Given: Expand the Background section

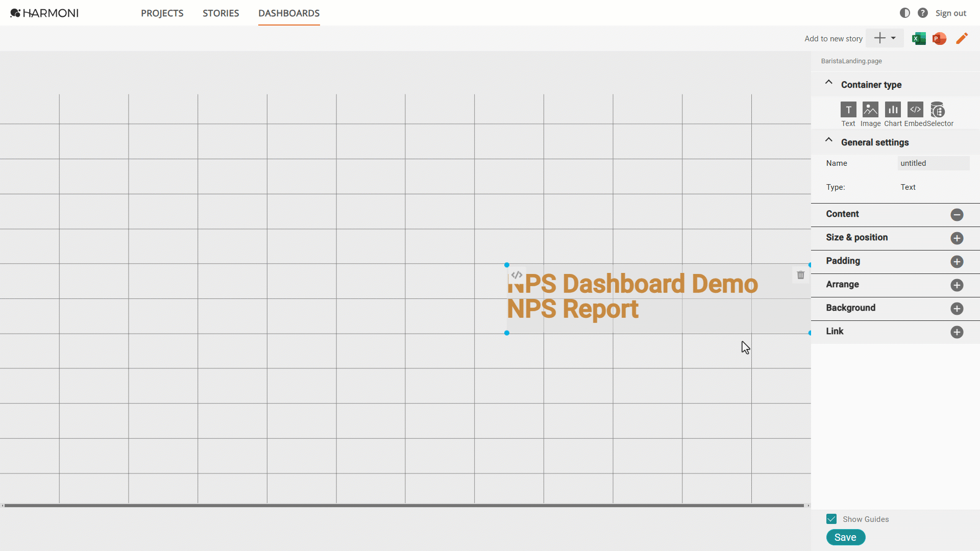Looking at the screenshot, I should click(957, 309).
